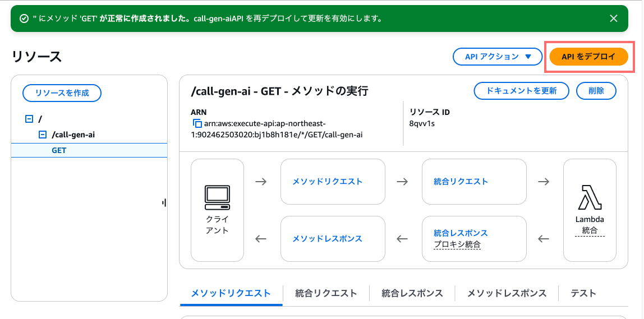Click the プロキシ統合 label

pos(457,245)
